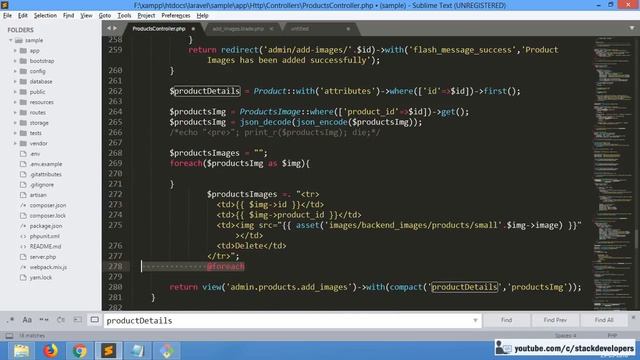Toggle the side bar status icon

(x=9, y=336)
